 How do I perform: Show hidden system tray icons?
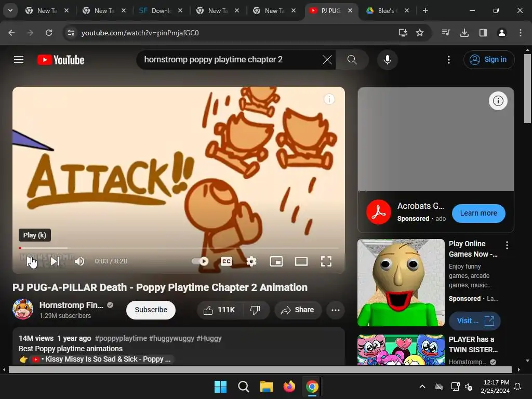point(422,387)
